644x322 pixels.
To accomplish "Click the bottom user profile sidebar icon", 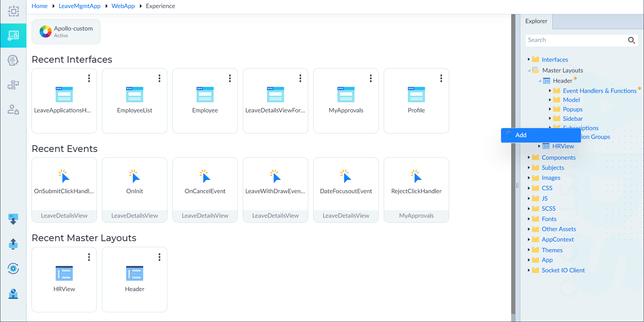I will pyautogui.click(x=13, y=293).
